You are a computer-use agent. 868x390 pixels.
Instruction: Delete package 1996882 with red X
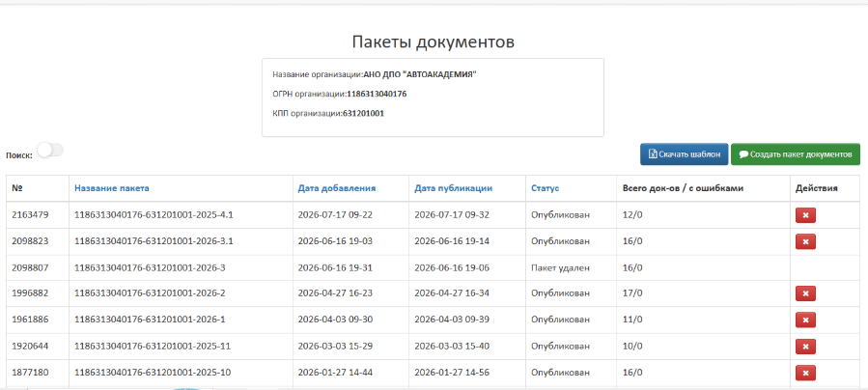pos(805,293)
